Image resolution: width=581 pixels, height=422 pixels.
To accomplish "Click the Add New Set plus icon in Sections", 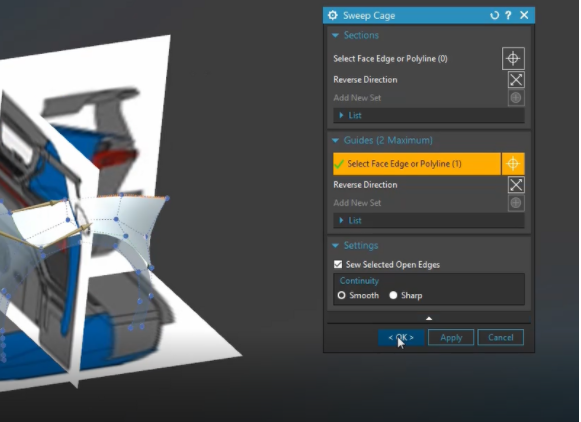I will tap(516, 98).
